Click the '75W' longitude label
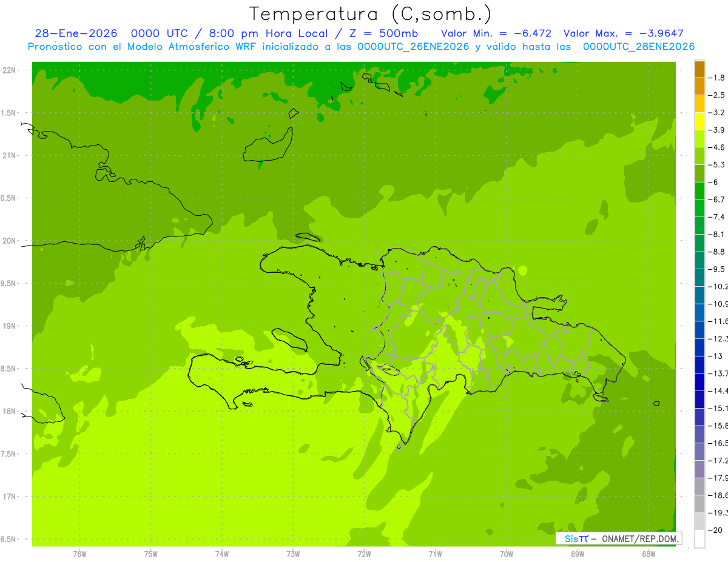The image size is (728, 562). 151,554
